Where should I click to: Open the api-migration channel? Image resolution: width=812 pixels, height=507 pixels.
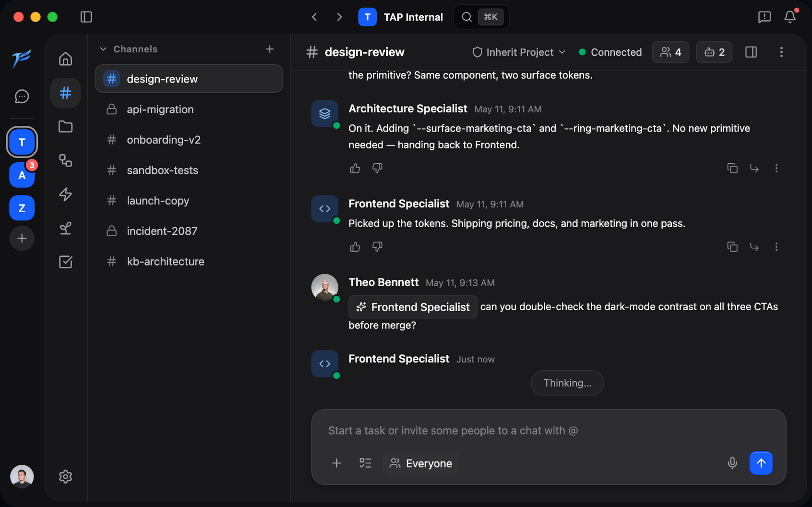(x=189, y=109)
